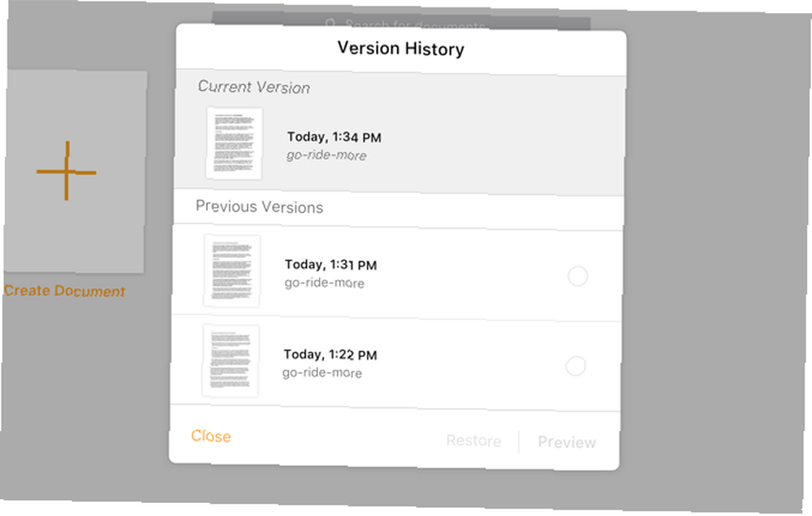Viewport: 812px width, 516px height.
Task: Click the orange plus Create Document icon
Action: pos(67,171)
